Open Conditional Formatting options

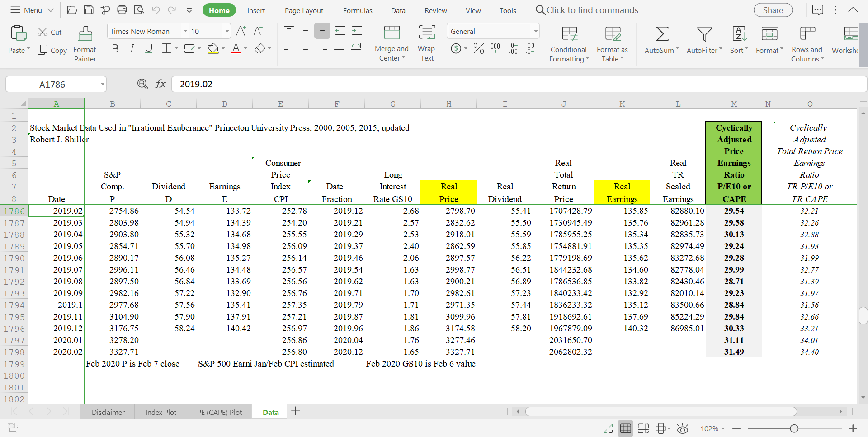pos(568,44)
